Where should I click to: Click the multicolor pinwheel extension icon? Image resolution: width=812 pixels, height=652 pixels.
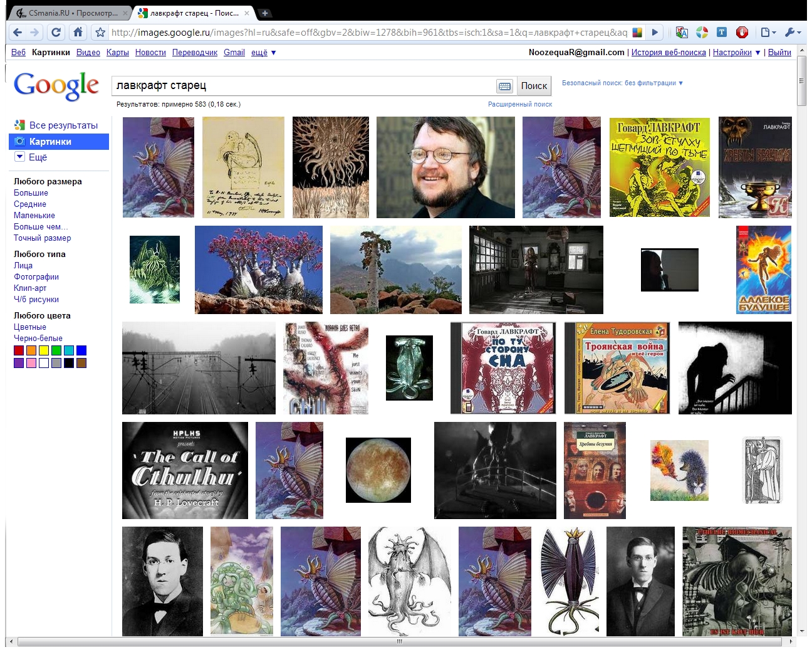point(702,33)
